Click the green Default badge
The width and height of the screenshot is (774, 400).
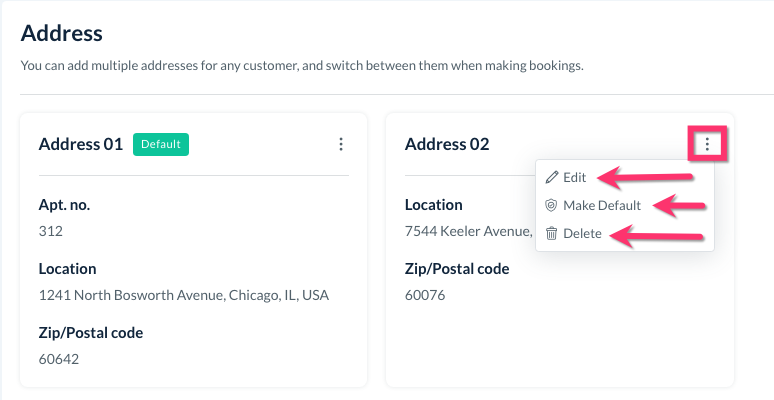160,144
